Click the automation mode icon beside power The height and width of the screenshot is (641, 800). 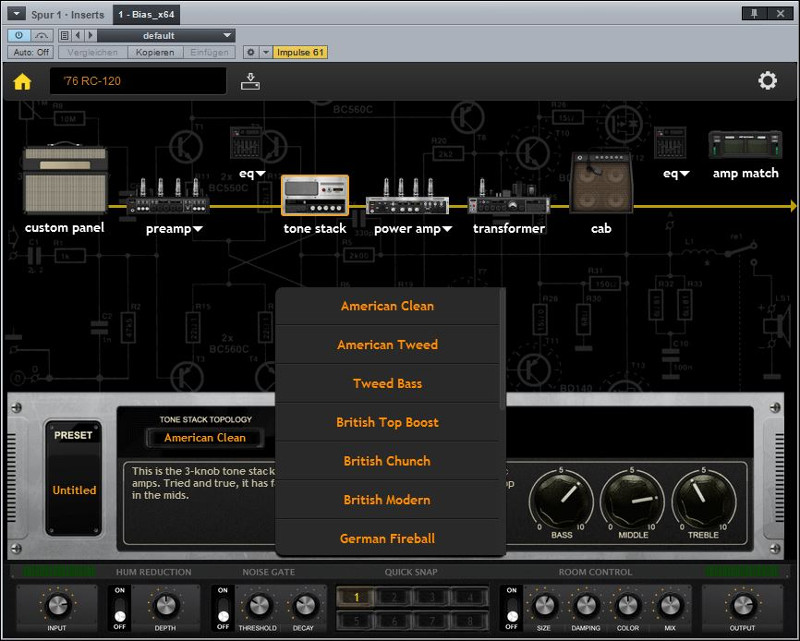[41, 36]
